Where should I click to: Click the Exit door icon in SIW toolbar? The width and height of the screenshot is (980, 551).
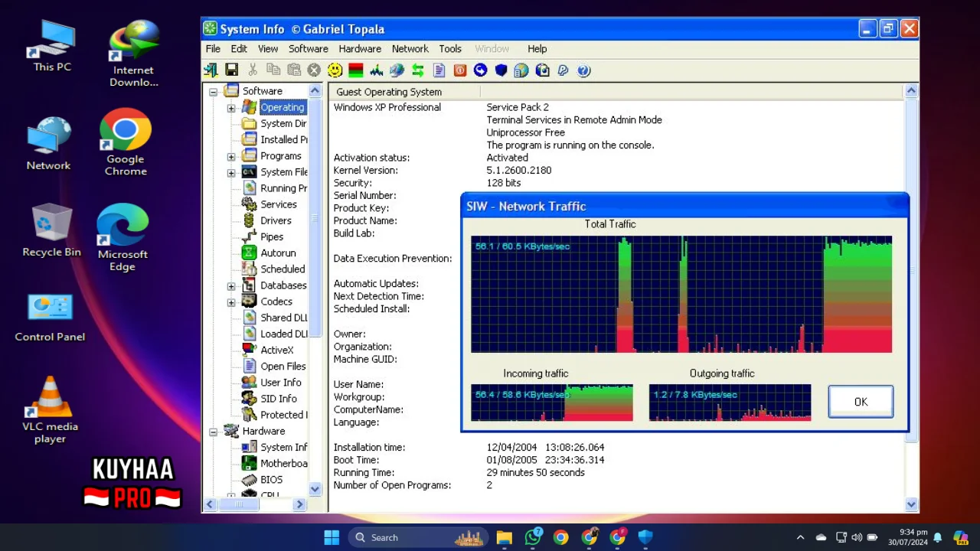(x=211, y=70)
